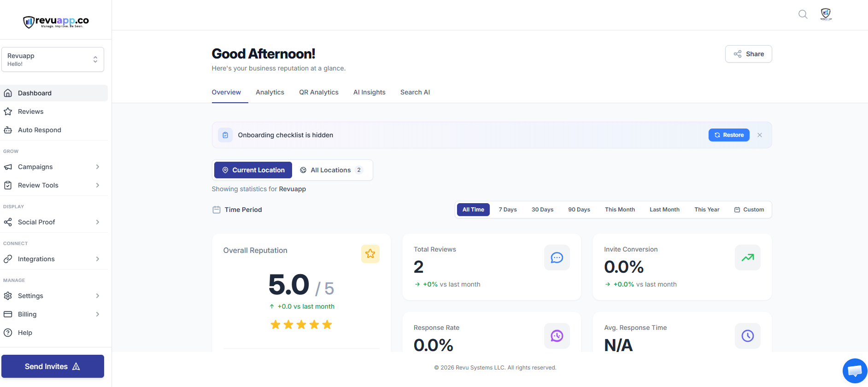Image resolution: width=868 pixels, height=387 pixels.
Task: Restore the onboarding checklist
Action: click(729, 135)
